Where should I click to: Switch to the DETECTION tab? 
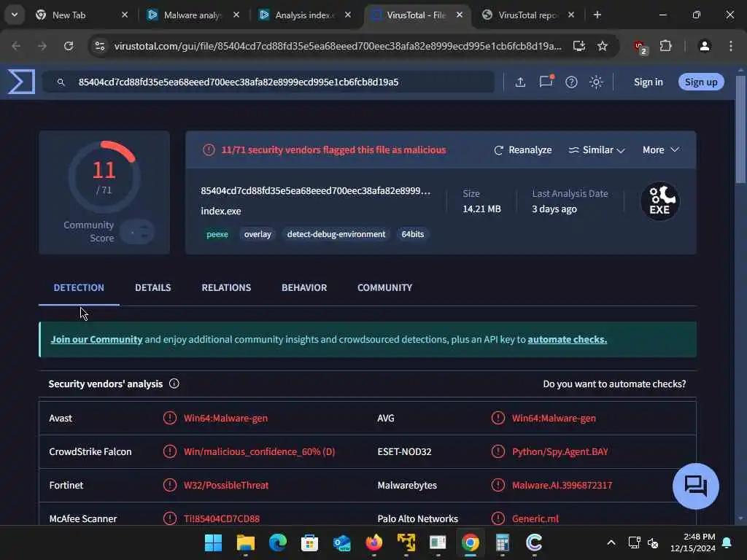click(x=79, y=287)
